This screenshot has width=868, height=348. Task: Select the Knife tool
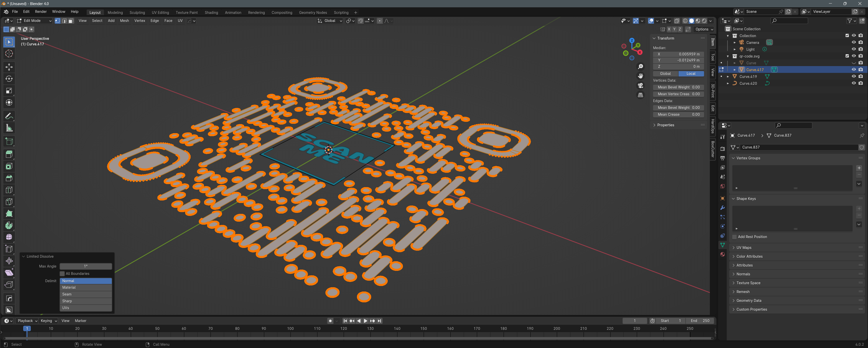point(9,202)
